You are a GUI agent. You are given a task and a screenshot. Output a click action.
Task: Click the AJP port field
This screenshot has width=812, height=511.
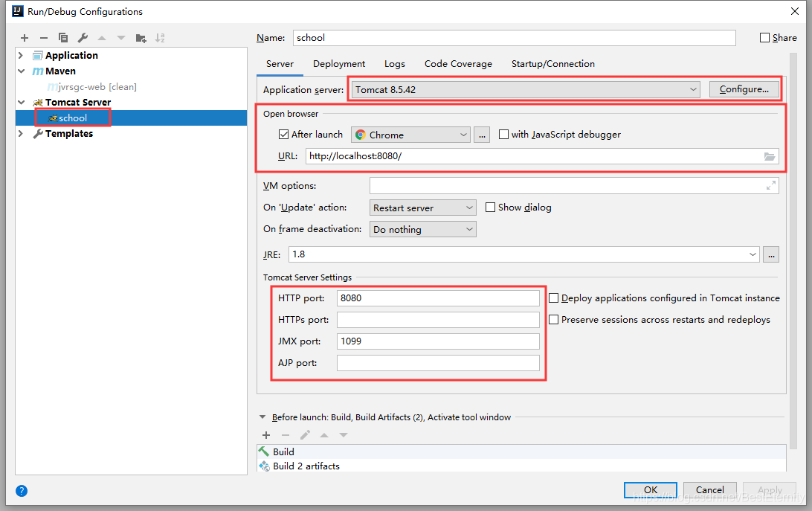(438, 363)
